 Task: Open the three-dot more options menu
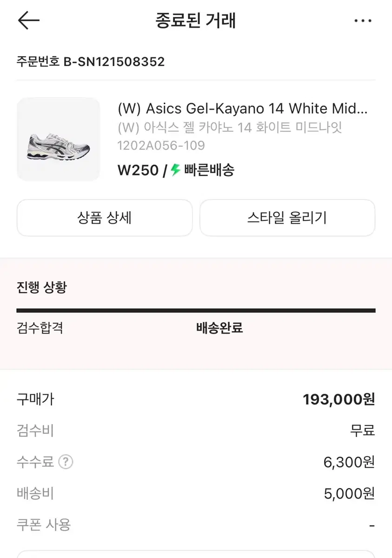(x=363, y=21)
